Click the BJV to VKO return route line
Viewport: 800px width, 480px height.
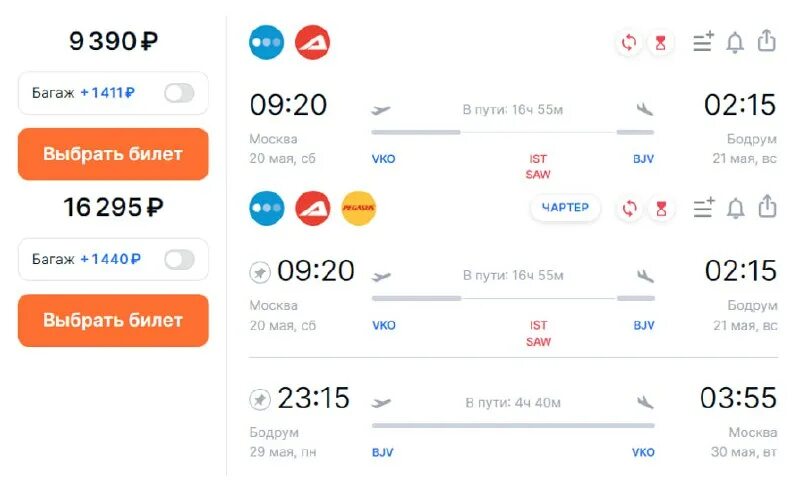[x=513, y=425]
